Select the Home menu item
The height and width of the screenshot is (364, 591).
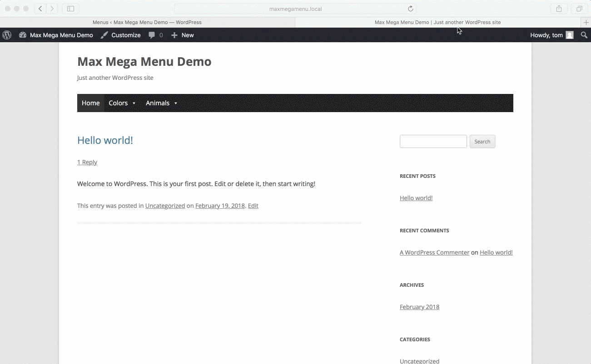click(90, 103)
